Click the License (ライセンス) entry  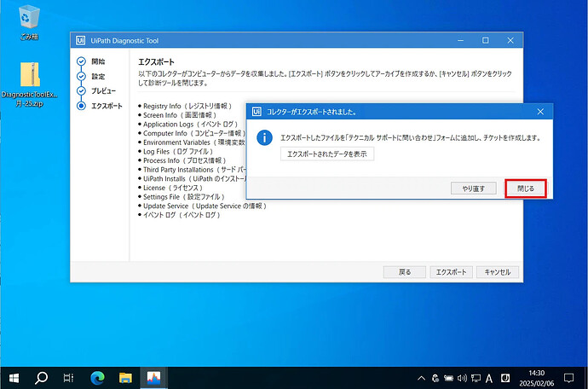[x=171, y=188]
